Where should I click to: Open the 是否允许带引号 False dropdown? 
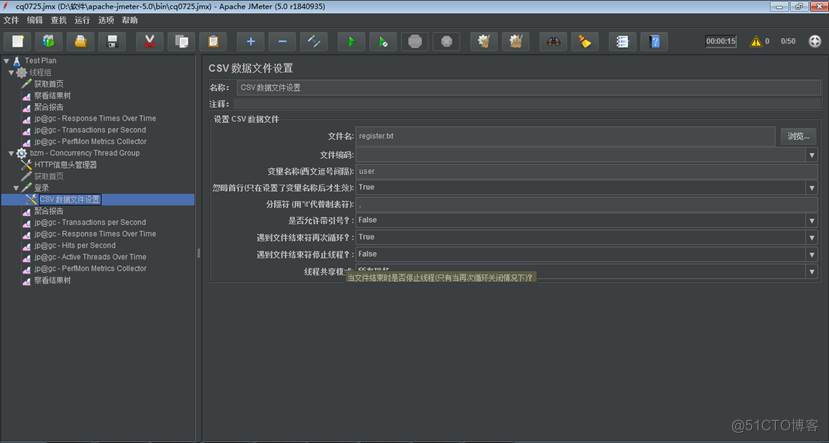point(586,220)
